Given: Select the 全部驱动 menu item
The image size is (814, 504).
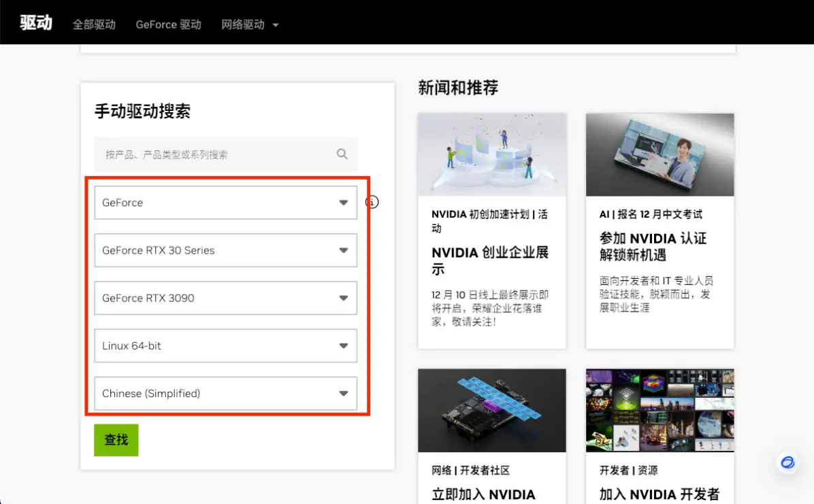Looking at the screenshot, I should tap(94, 24).
